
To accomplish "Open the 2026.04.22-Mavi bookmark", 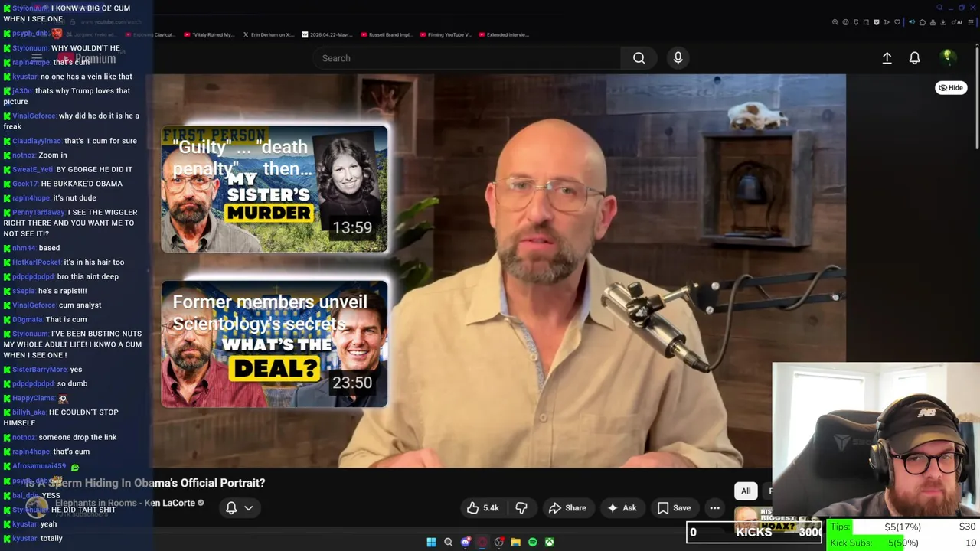I will 326,34.
